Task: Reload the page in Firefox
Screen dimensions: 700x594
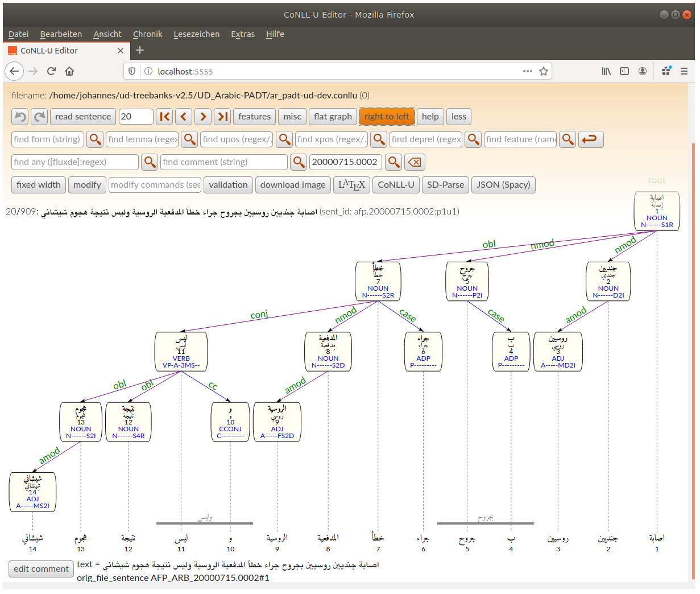Action: click(x=51, y=71)
